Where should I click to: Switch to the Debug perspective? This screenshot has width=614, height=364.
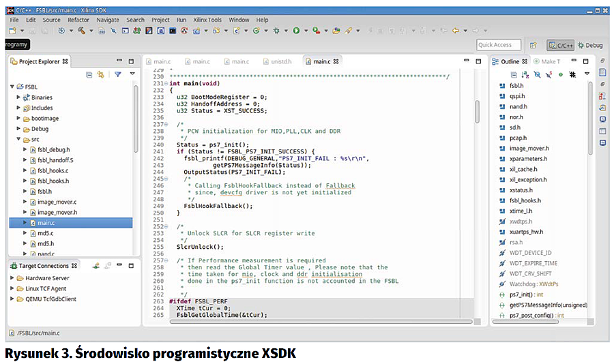click(590, 46)
